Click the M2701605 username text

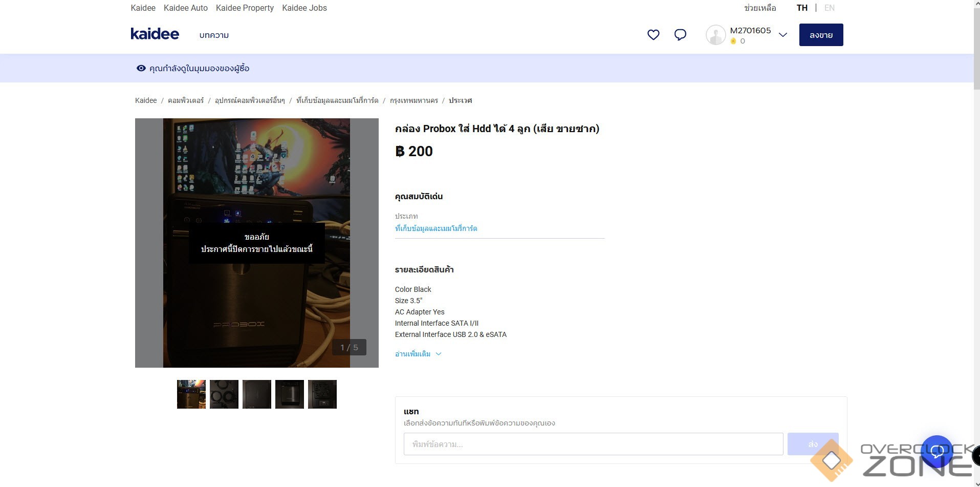click(x=750, y=30)
